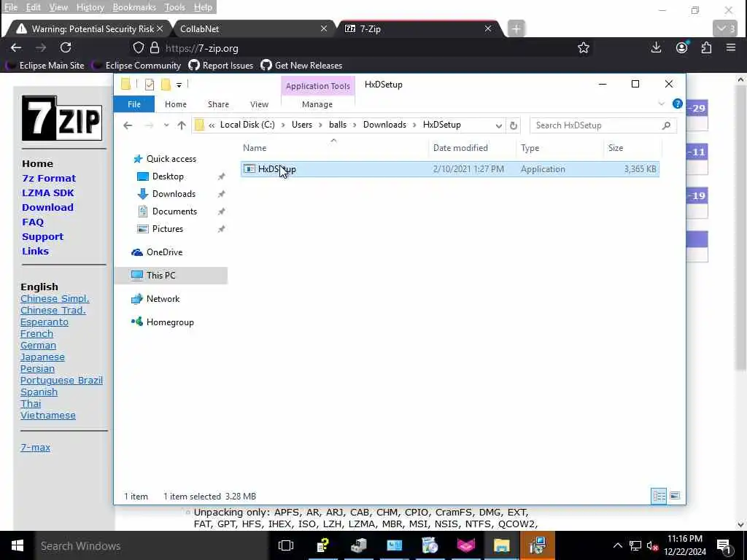Open Windows Start menu
The width and height of the screenshot is (747, 560).
coord(18,545)
